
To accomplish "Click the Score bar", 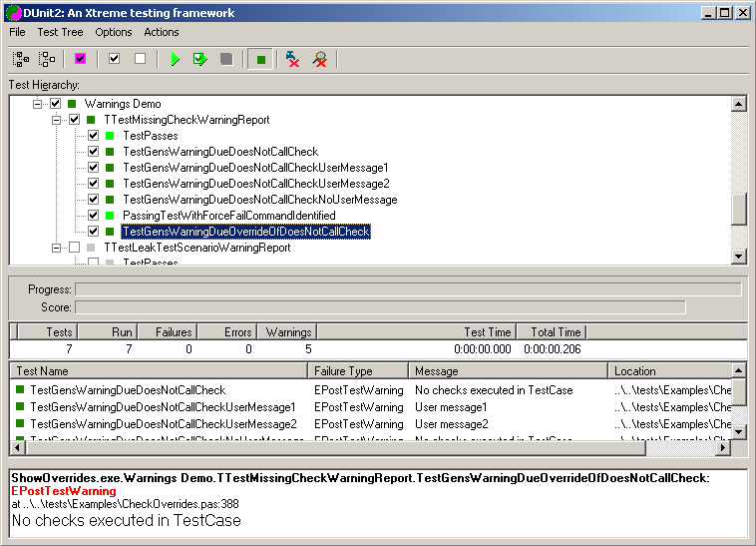I will pyautogui.click(x=380, y=307).
